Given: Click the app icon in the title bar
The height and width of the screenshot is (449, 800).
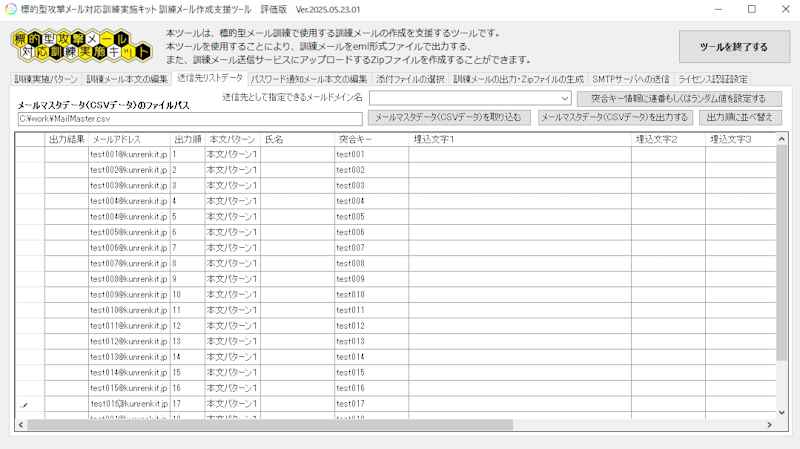Looking at the screenshot, I should pos(10,9).
